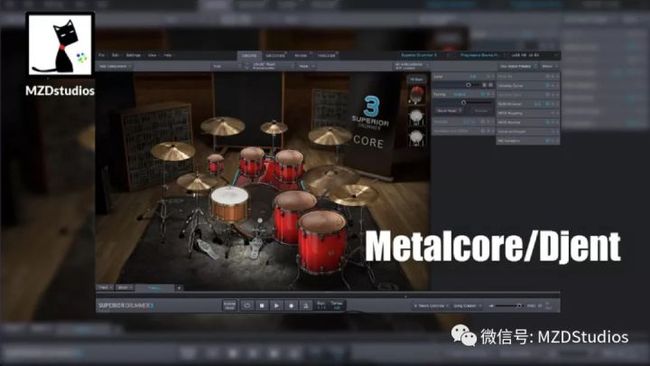Open the Help menu
The image size is (650, 366).
tap(167, 55)
